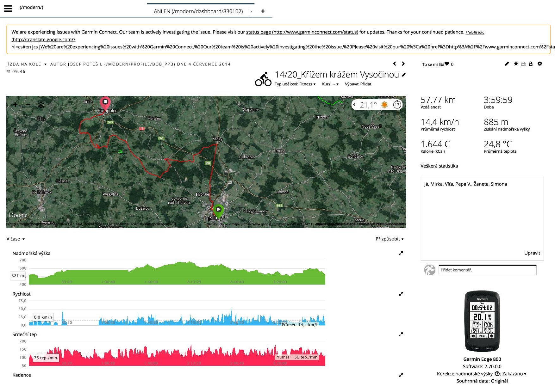Add a new dashboard tab with plus

(x=263, y=11)
